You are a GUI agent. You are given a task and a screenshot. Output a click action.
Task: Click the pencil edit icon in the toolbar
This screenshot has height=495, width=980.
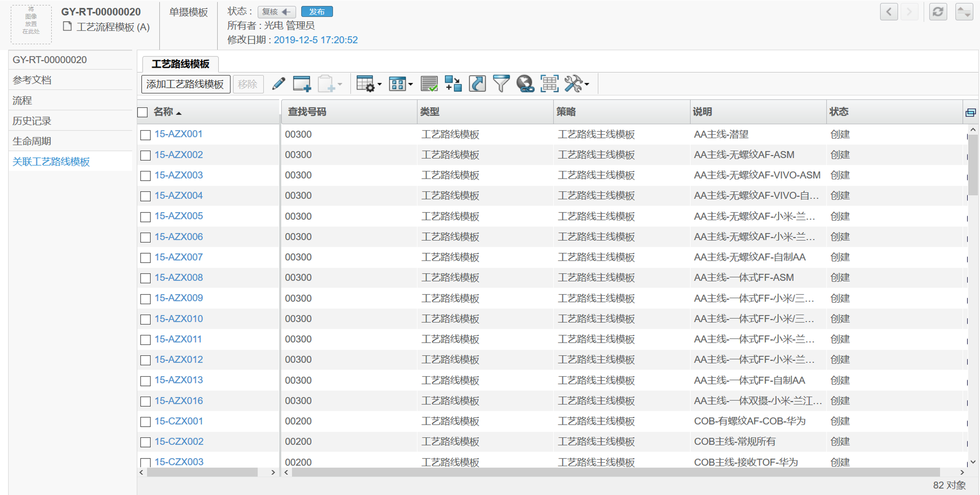coord(278,84)
